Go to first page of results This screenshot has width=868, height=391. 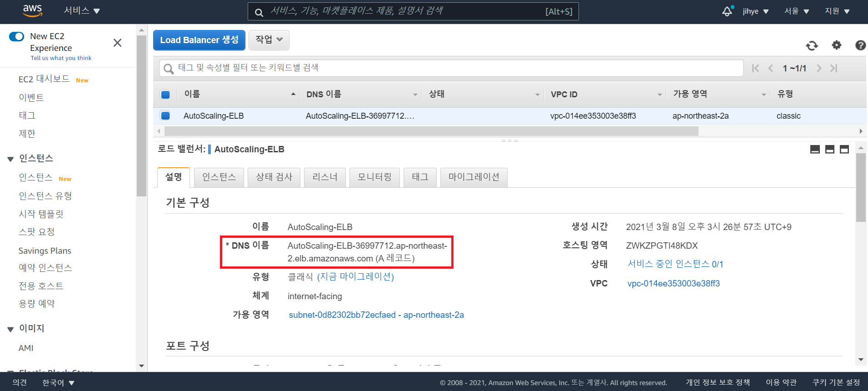tap(755, 68)
